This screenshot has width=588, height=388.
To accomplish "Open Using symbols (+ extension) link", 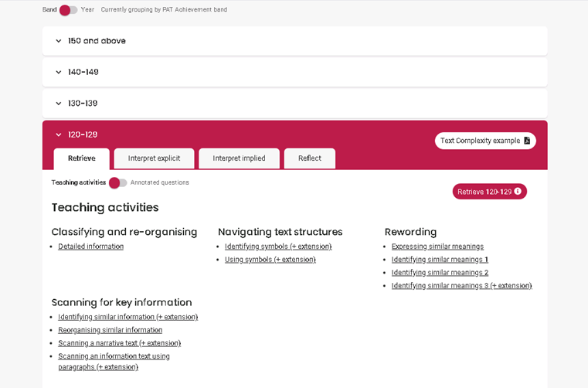I will [x=270, y=260].
